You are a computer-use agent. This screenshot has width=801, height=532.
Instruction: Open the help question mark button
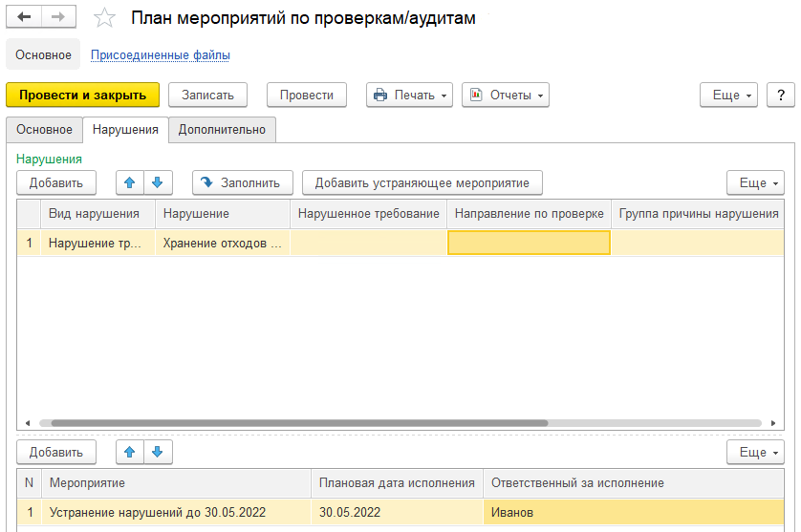point(781,95)
